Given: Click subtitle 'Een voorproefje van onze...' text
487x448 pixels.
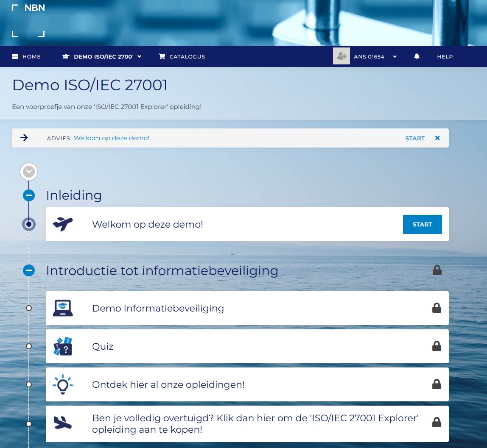Looking at the screenshot, I should 107,107.
